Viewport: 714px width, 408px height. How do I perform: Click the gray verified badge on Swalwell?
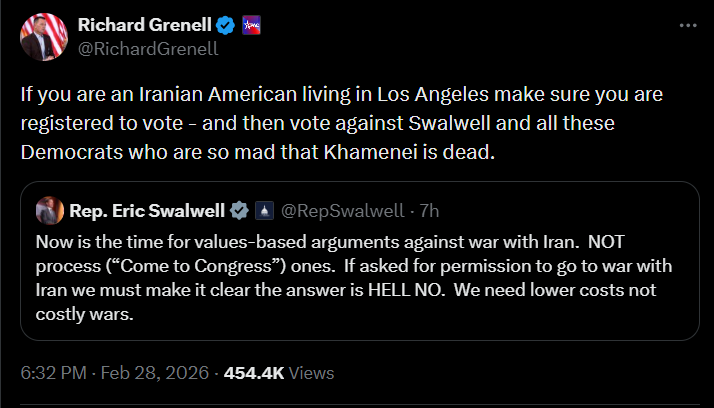240,211
